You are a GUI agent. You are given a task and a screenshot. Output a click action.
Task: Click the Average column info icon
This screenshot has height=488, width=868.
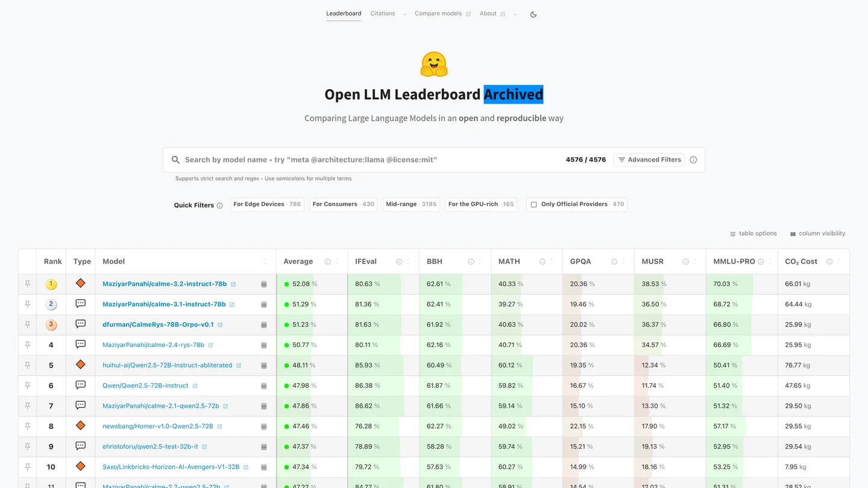tap(328, 261)
